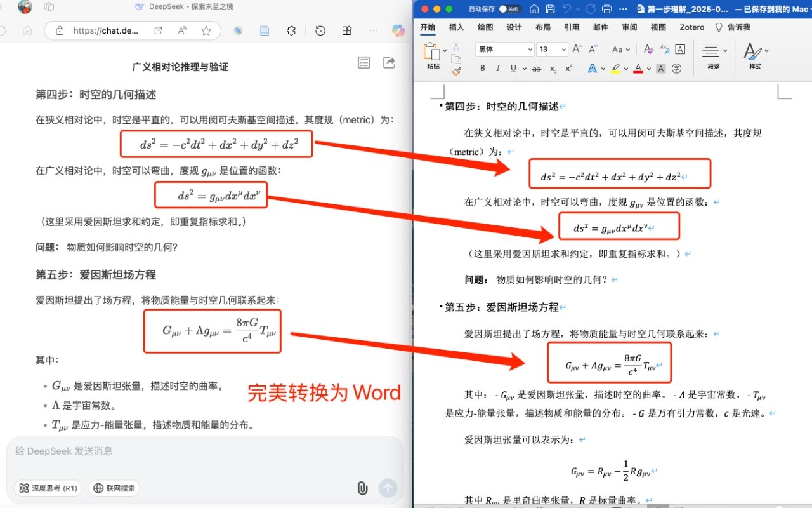Screen dimensions: 812x508
Task: Switch to the 绘图 Draw ribbon tab
Action: [485, 27]
